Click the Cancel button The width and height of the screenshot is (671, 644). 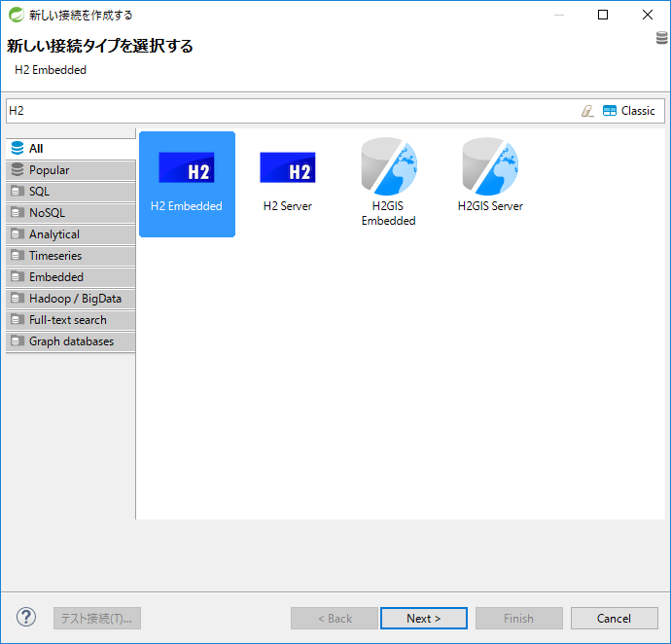(x=614, y=619)
